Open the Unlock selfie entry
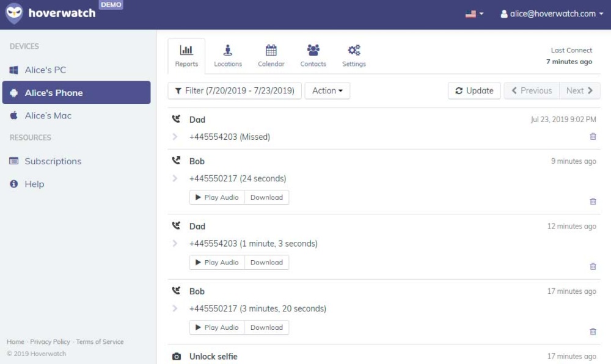Screen dimensions: 611x364 coord(213,357)
